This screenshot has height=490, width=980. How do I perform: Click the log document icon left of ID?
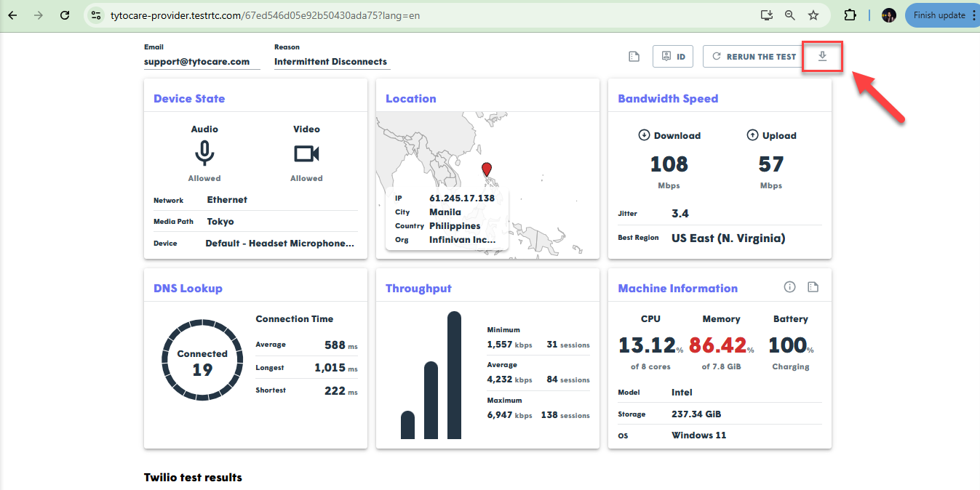click(x=634, y=57)
